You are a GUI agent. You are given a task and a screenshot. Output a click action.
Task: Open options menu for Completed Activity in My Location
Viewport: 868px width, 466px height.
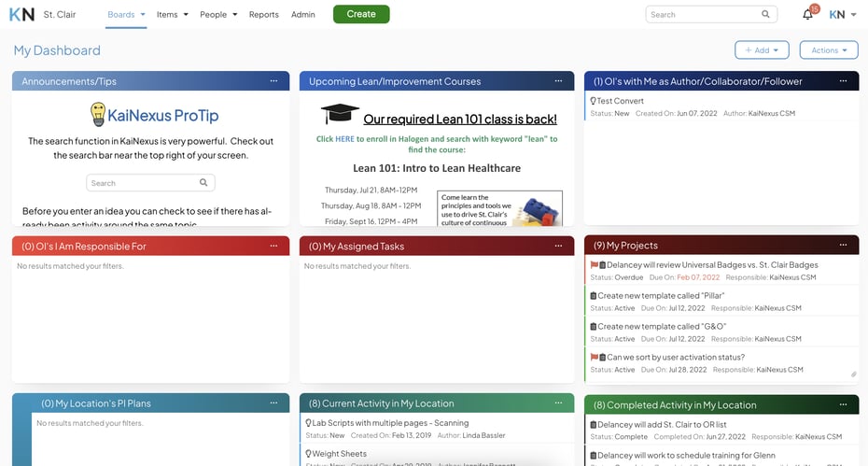(843, 404)
